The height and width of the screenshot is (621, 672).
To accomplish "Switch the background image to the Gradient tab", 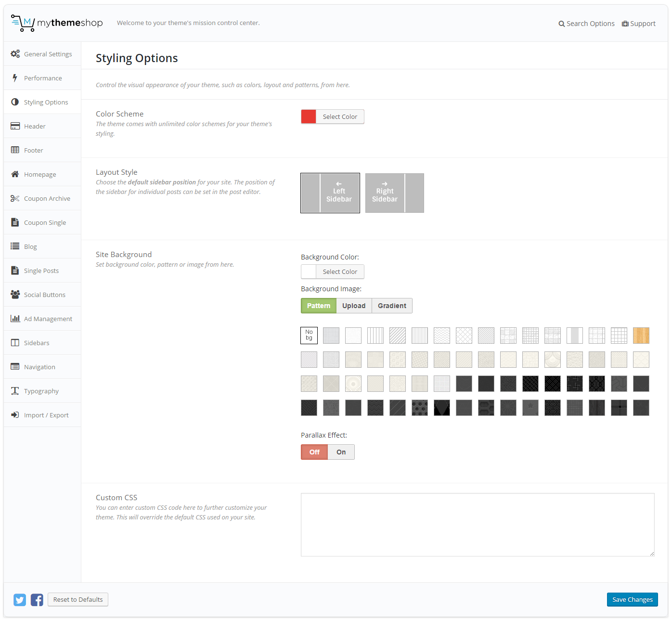I will [x=392, y=306].
